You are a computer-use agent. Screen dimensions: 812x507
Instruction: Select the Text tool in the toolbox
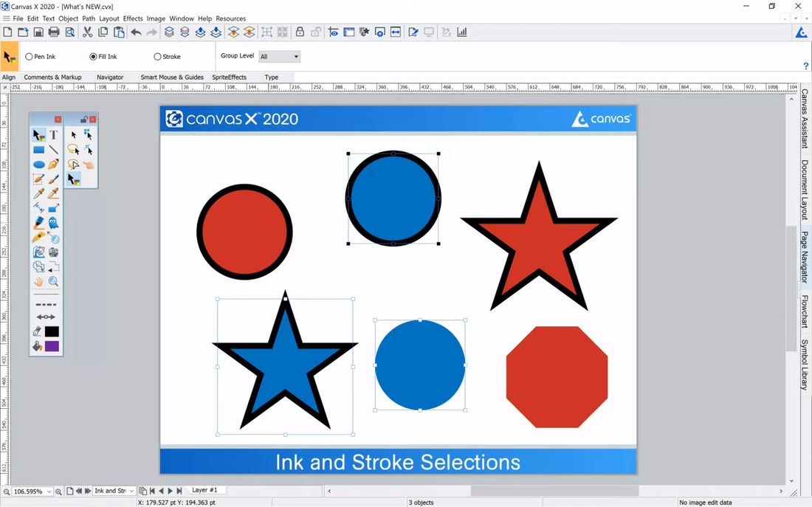(54, 135)
